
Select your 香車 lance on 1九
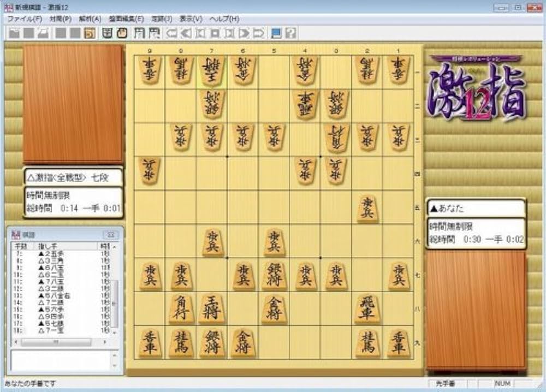point(398,342)
